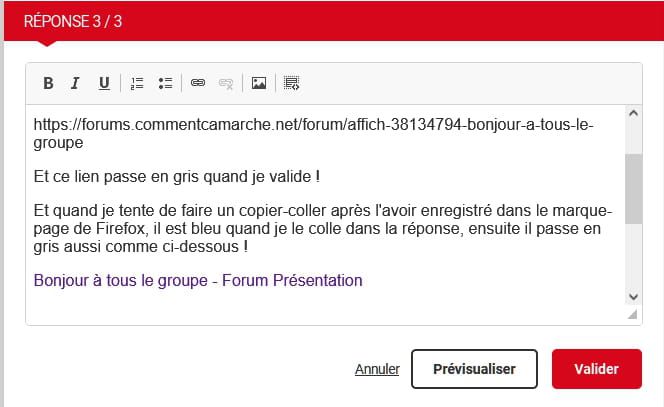664x407 pixels.
Task: Click the editor resize handle corner
Action: [633, 314]
